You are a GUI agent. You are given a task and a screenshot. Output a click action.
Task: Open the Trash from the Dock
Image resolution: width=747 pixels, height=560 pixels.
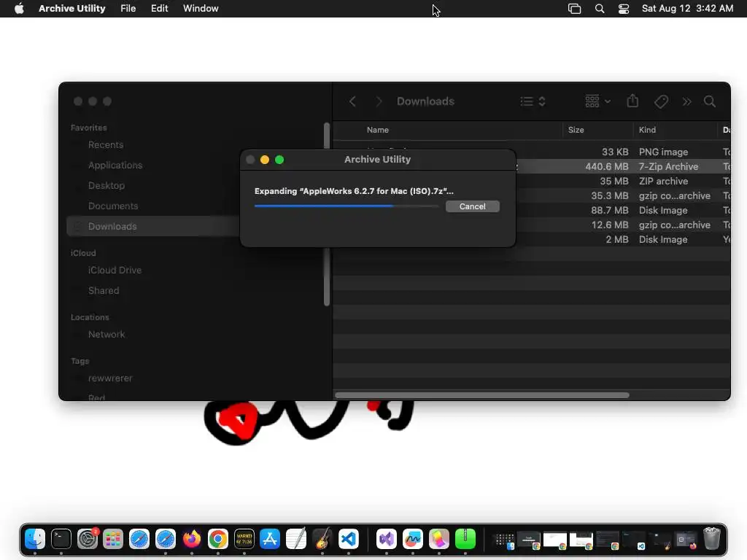(712, 539)
